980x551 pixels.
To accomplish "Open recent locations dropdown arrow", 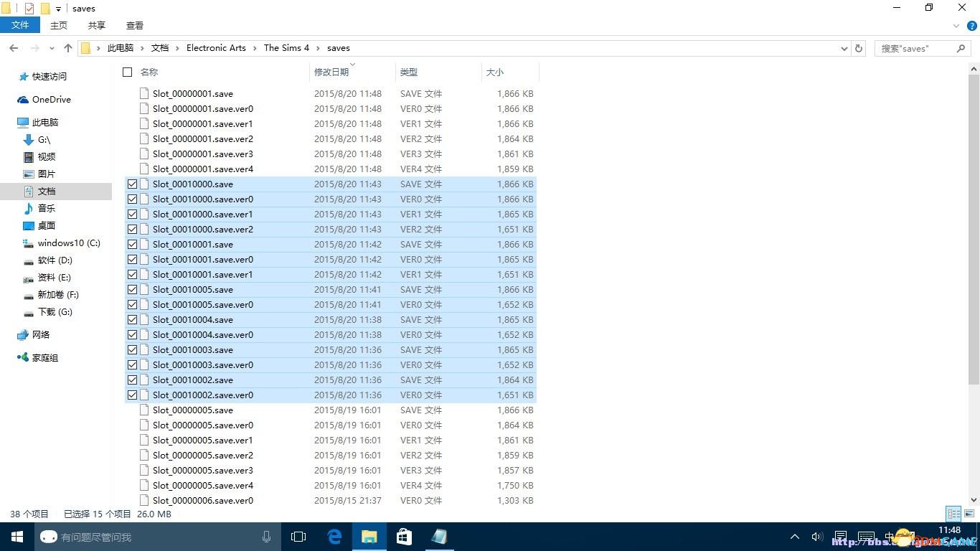I will (52, 49).
